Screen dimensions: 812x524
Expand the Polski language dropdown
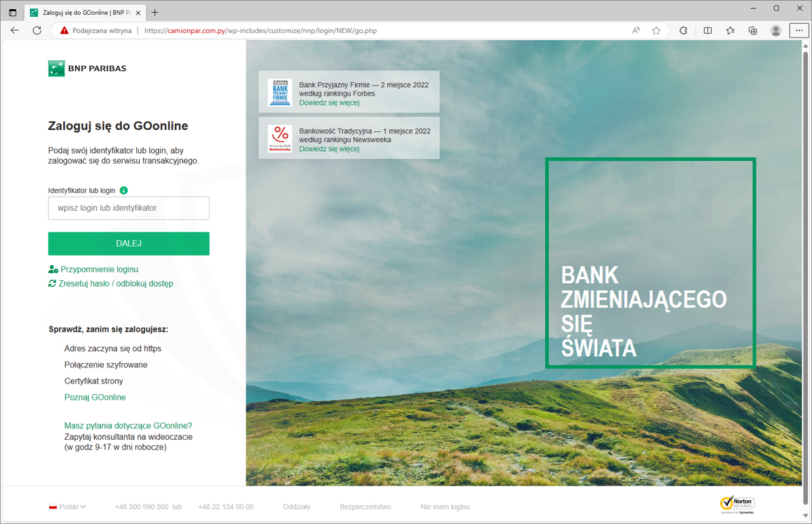[68, 507]
